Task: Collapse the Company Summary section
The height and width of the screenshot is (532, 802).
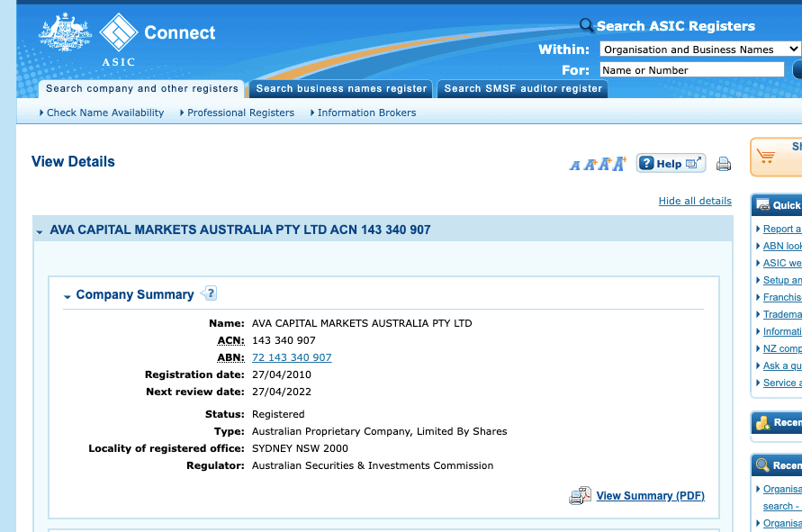Action: coord(67,296)
